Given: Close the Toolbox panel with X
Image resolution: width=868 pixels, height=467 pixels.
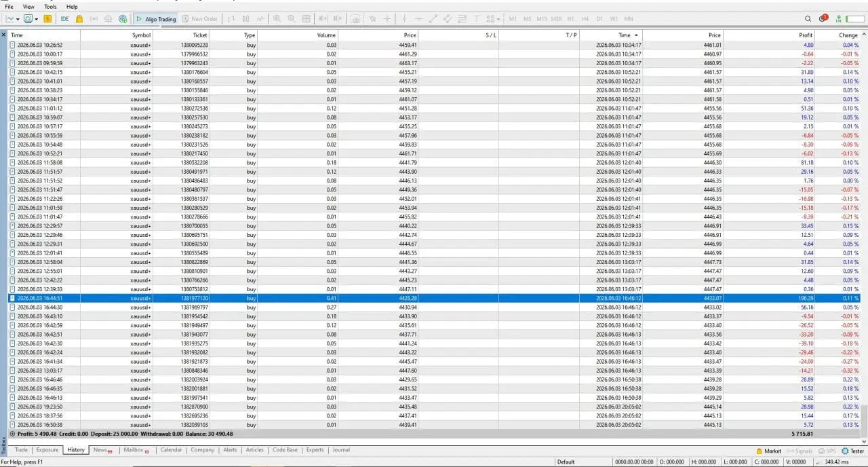Looking at the screenshot, I should [x=3, y=35].
